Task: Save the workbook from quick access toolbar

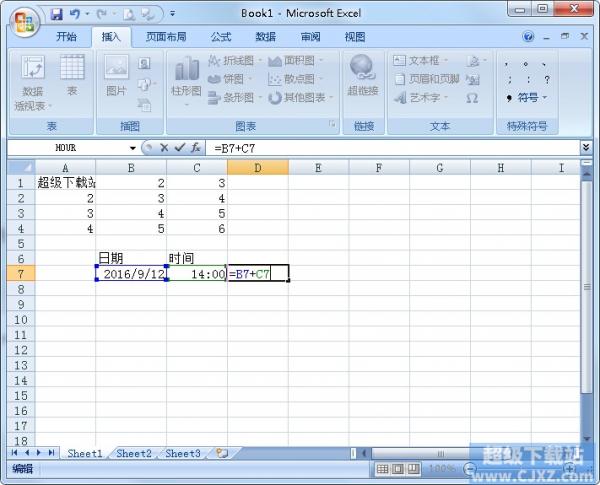Action: 57,14
